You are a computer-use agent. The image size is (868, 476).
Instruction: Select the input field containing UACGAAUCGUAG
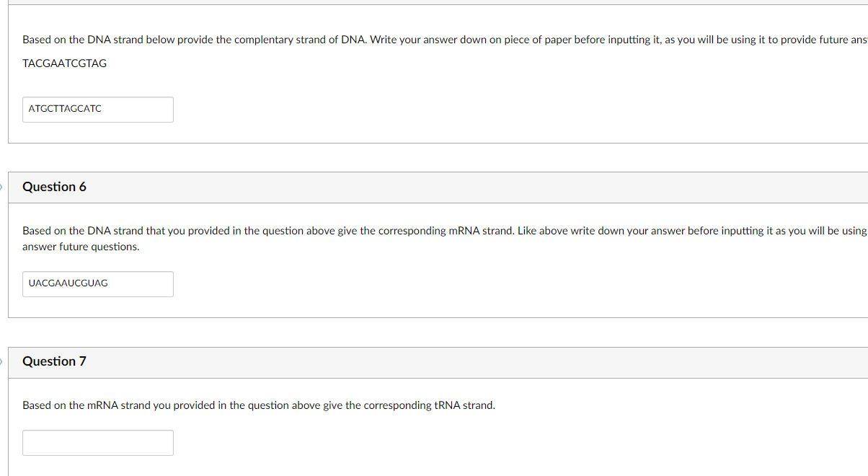click(x=97, y=283)
